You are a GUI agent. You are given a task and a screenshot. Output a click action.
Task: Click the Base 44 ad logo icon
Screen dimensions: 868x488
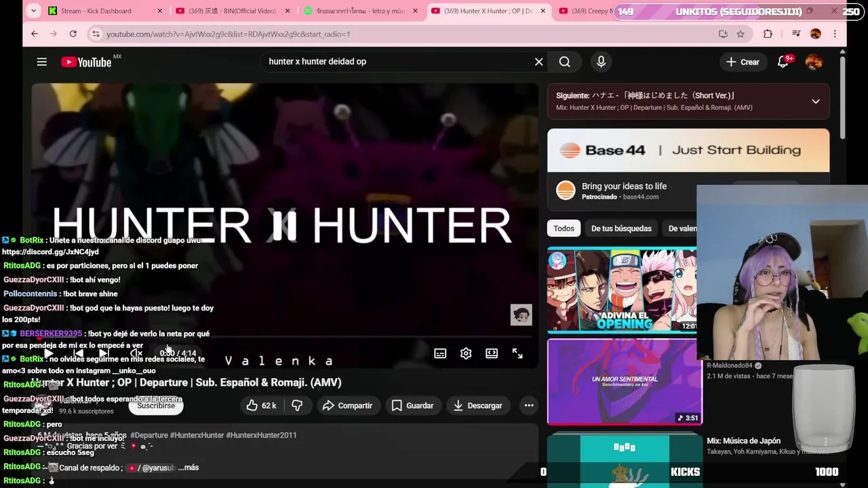tap(566, 190)
